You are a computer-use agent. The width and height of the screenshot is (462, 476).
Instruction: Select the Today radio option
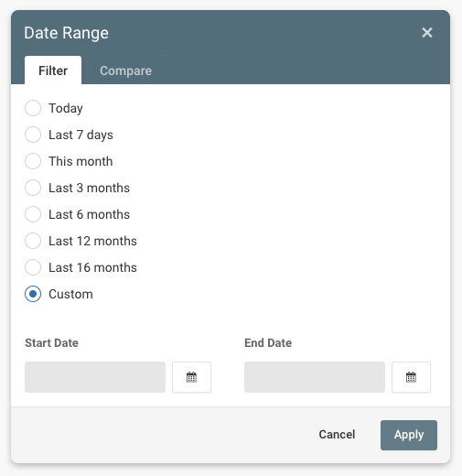coord(33,108)
